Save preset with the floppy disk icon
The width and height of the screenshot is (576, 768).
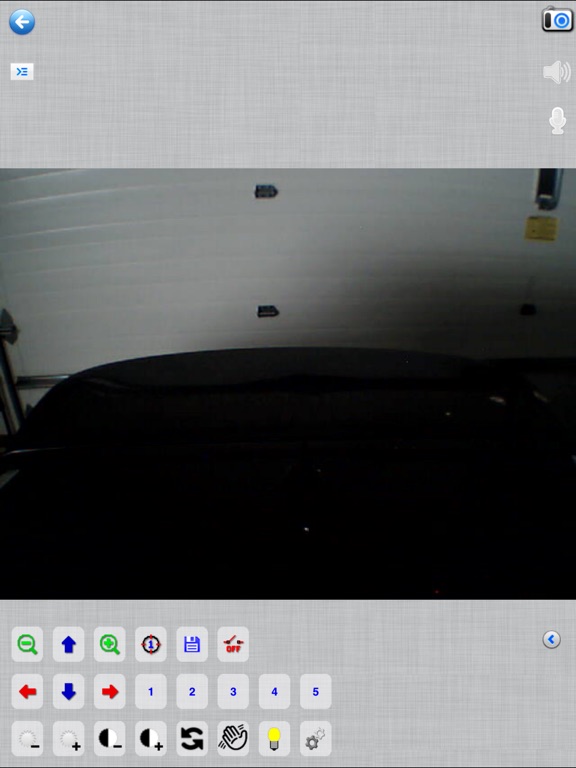[x=192, y=644]
